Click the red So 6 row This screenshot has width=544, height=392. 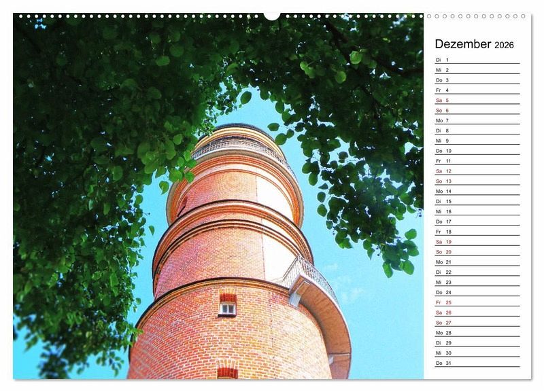pyautogui.click(x=477, y=111)
